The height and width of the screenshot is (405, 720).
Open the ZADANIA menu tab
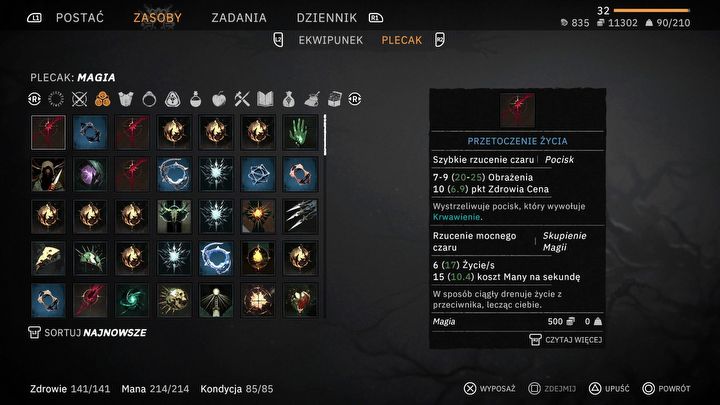pyautogui.click(x=239, y=18)
